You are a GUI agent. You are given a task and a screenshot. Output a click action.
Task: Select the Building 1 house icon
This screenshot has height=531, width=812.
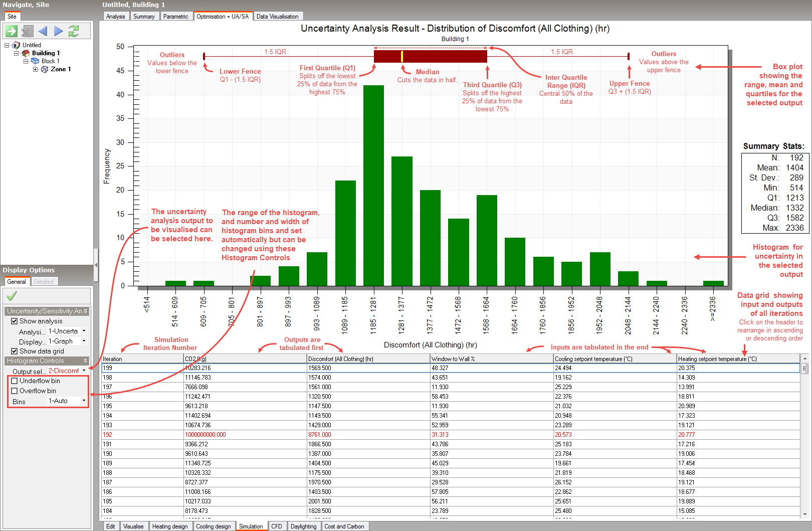pos(26,53)
